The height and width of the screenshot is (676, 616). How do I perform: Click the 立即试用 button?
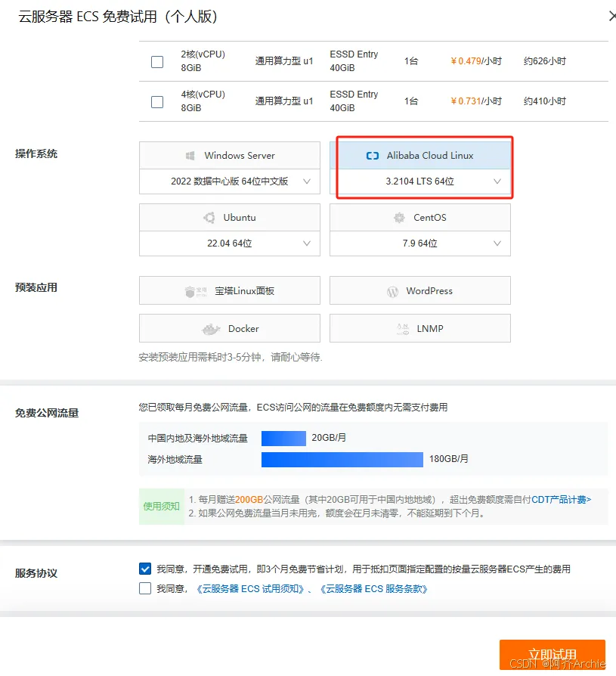[x=553, y=654]
